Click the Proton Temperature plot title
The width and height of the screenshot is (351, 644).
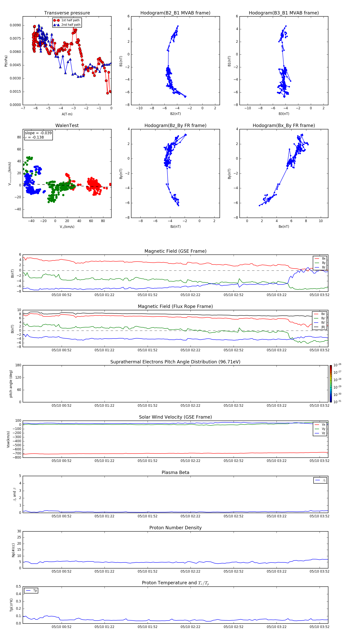(175, 583)
